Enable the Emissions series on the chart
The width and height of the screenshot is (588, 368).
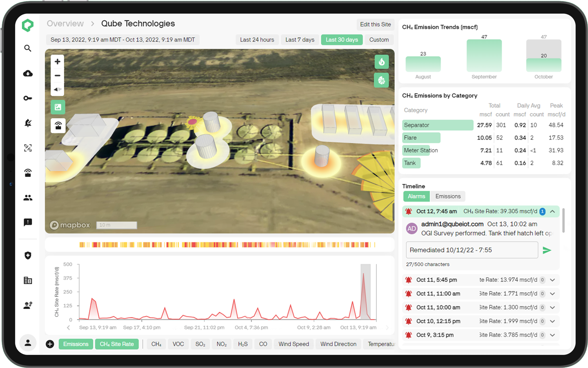click(76, 344)
